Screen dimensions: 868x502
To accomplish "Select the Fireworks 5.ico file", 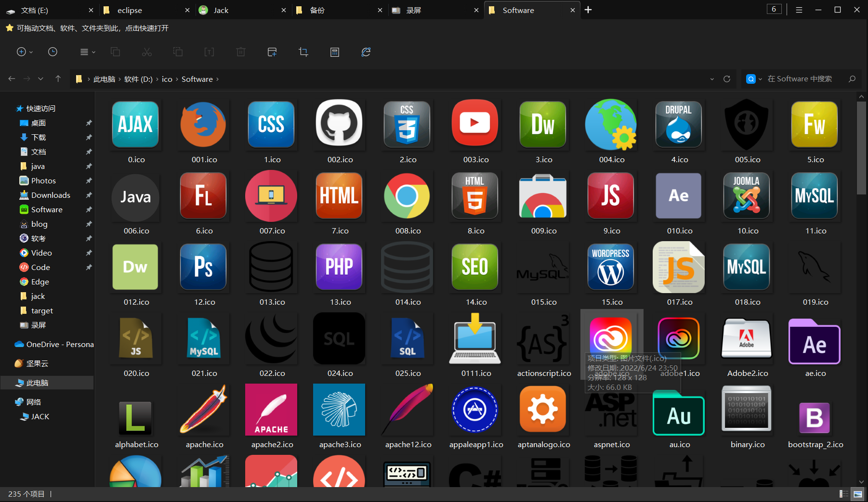I will click(x=815, y=132).
